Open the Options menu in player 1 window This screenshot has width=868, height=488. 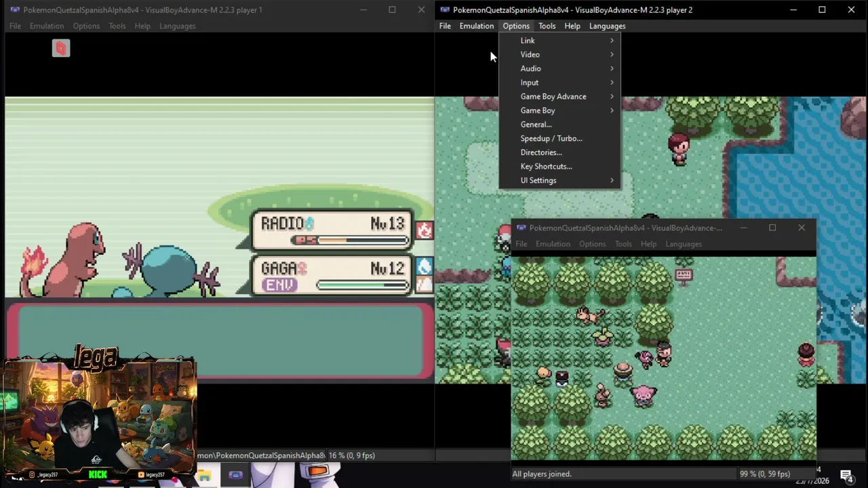86,26
